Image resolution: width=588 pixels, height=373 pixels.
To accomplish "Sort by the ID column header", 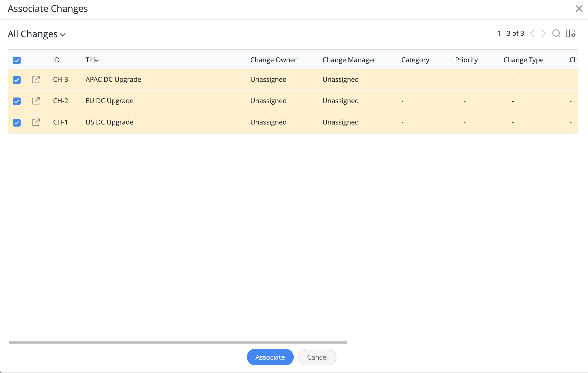I will pyautogui.click(x=56, y=60).
